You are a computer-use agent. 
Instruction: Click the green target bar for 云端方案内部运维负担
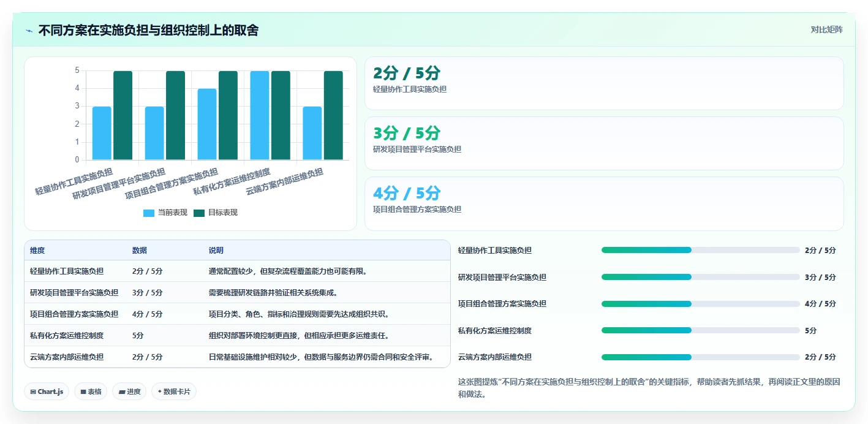(334, 116)
